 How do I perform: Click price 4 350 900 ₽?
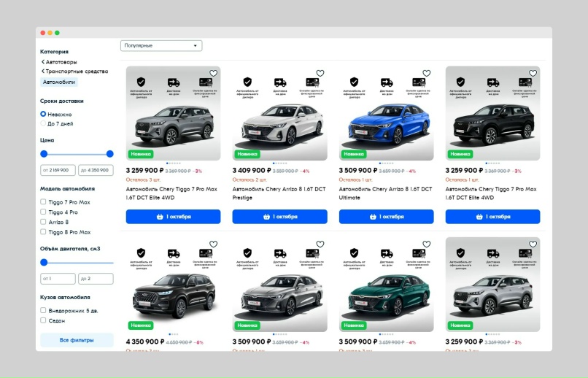(145, 342)
